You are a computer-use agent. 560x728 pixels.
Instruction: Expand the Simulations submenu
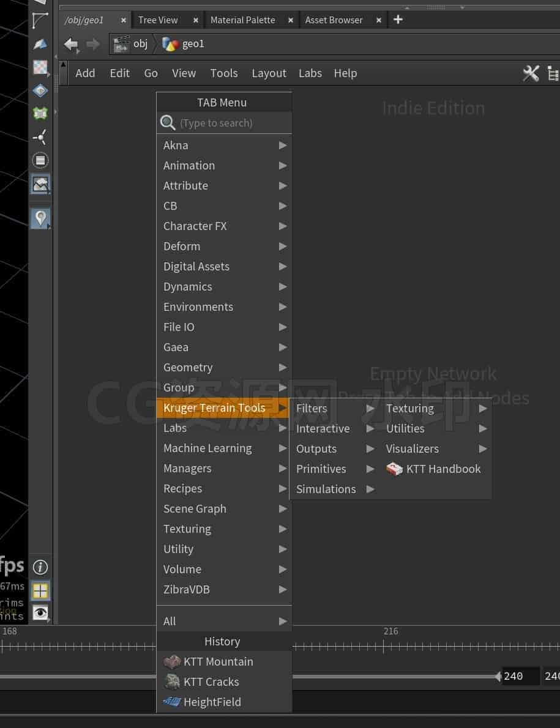tap(335, 489)
